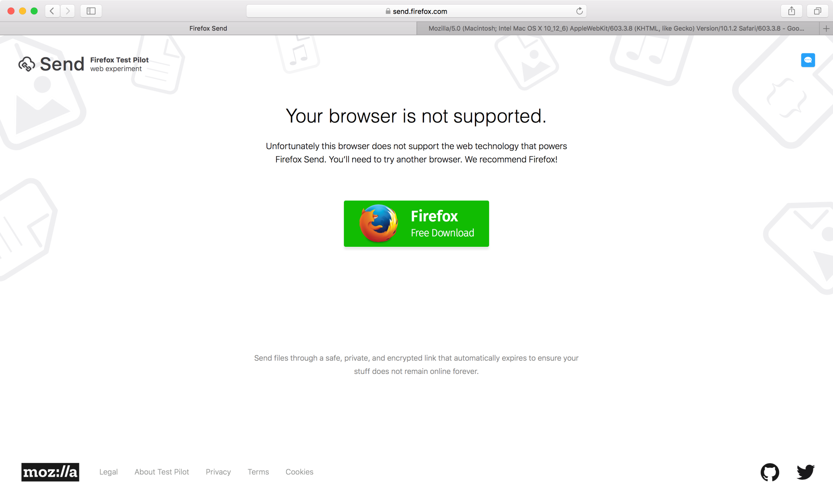Go forward with the Safari forward arrow
This screenshot has width=833, height=504.
(x=68, y=11)
